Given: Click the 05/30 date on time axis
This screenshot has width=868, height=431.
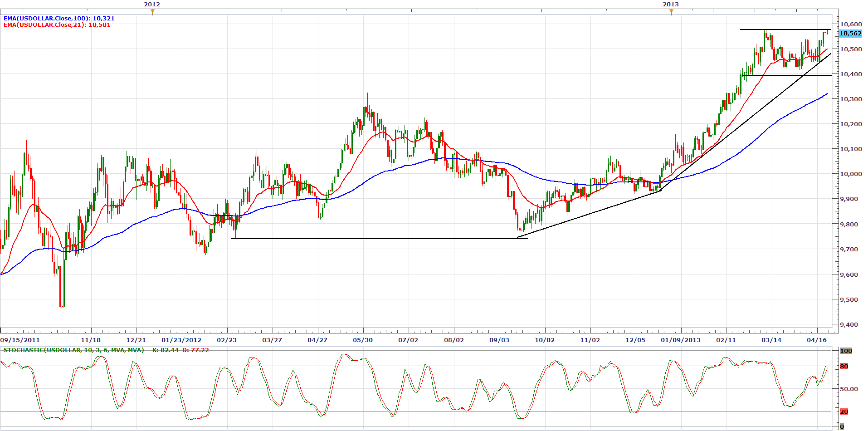Looking at the screenshot, I should 363,340.
